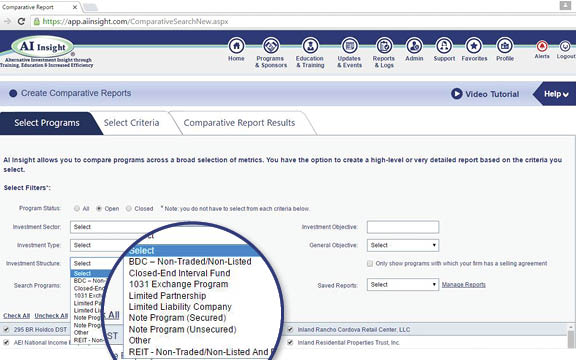Uncheck AEI National Income program
The height and width of the screenshot is (360, 576).
click(x=6, y=342)
